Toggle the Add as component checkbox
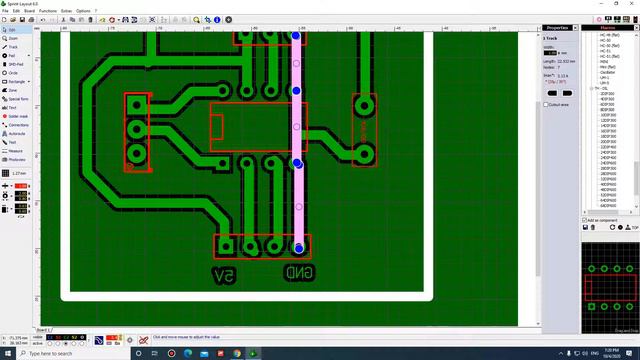This screenshot has height=360, width=640. 584,220
